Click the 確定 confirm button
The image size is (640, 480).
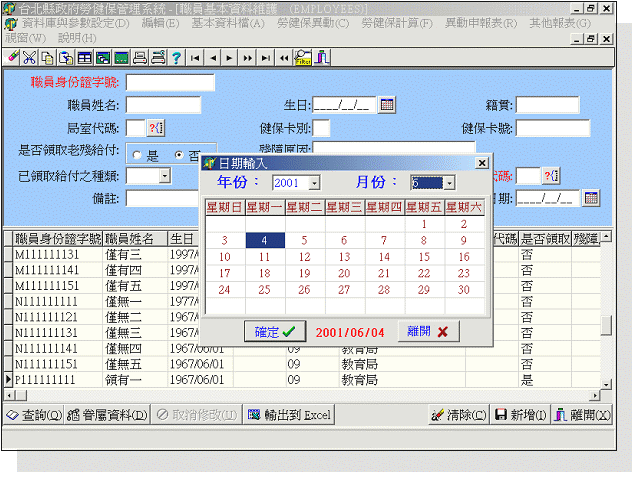click(274, 331)
